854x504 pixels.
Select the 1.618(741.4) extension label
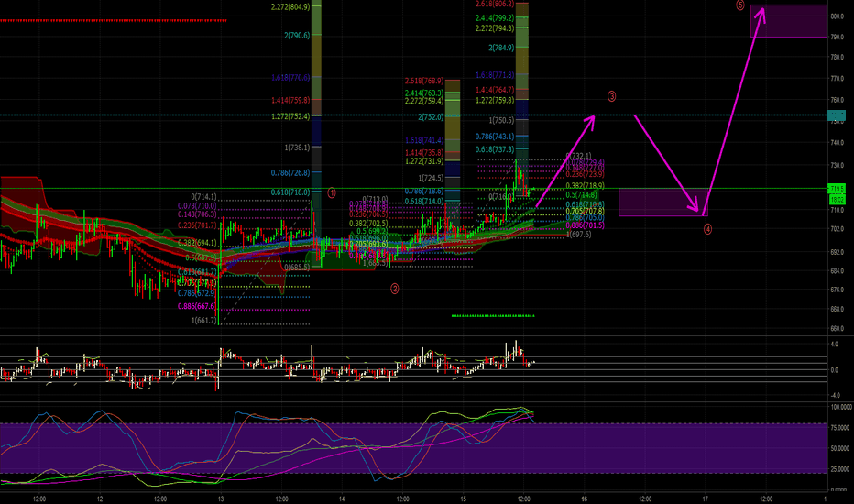[x=423, y=140]
